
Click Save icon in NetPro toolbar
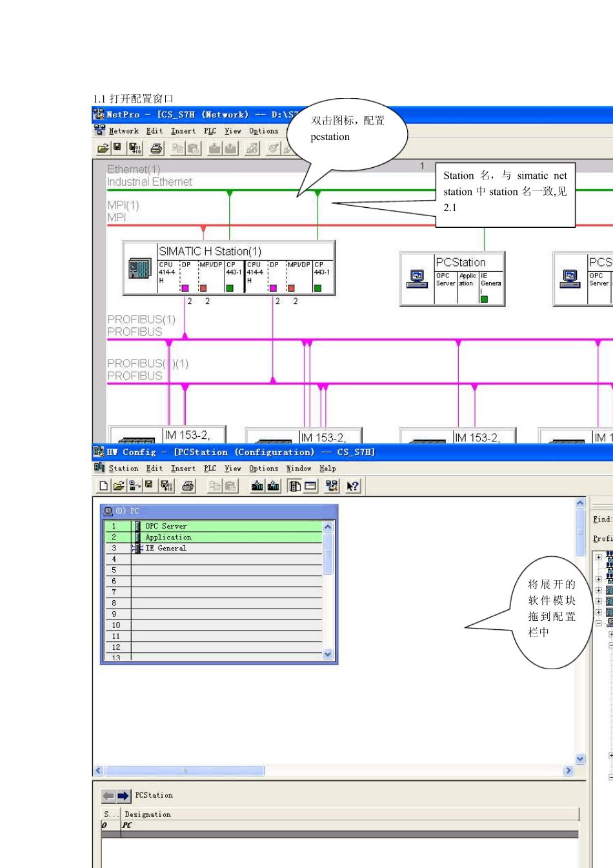[x=117, y=148]
